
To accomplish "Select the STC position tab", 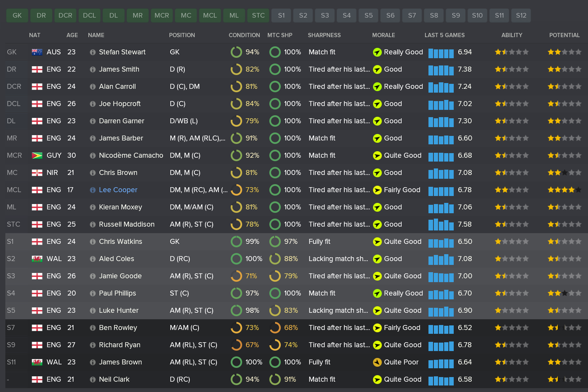I will pyautogui.click(x=258, y=16).
